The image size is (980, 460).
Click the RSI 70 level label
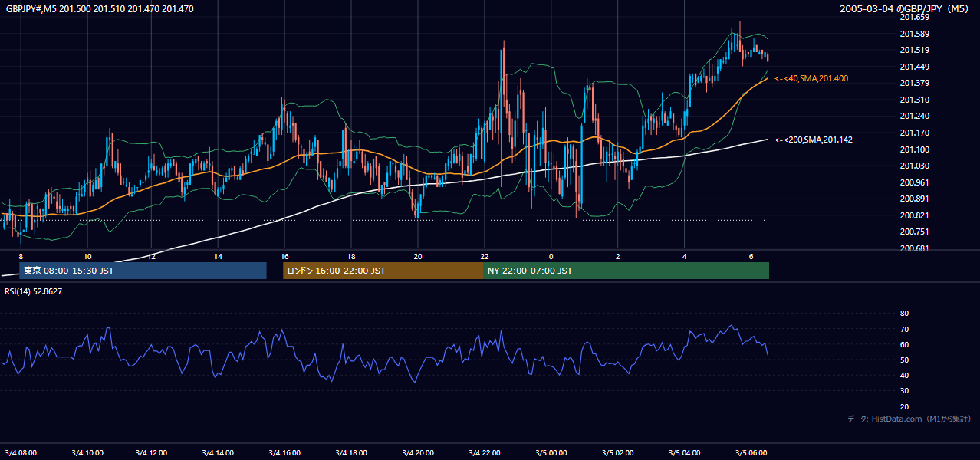pyautogui.click(x=904, y=329)
